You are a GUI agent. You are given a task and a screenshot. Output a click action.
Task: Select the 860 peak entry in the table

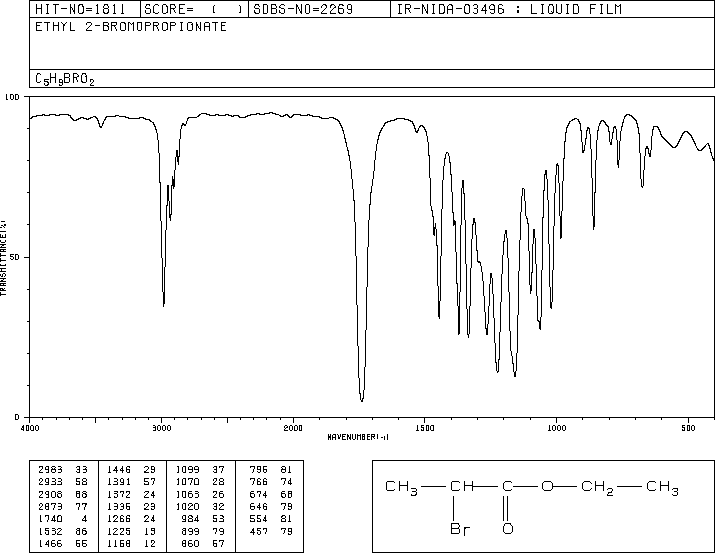click(x=205, y=543)
